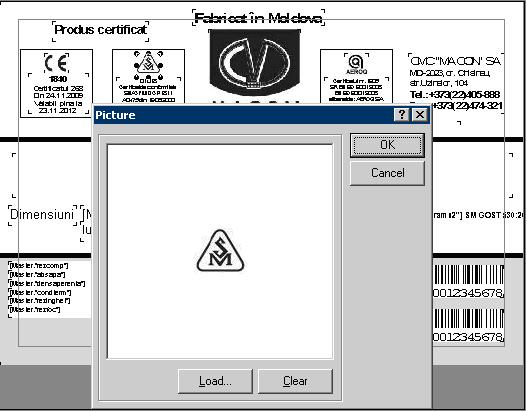Select the AEROQ certificate text block
The height and width of the screenshot is (411, 527).
[356, 90]
